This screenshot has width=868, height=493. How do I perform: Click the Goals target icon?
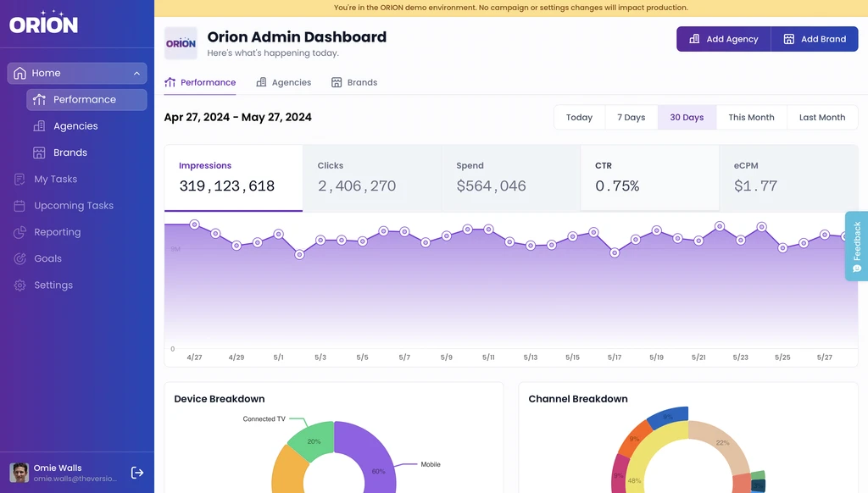point(20,258)
